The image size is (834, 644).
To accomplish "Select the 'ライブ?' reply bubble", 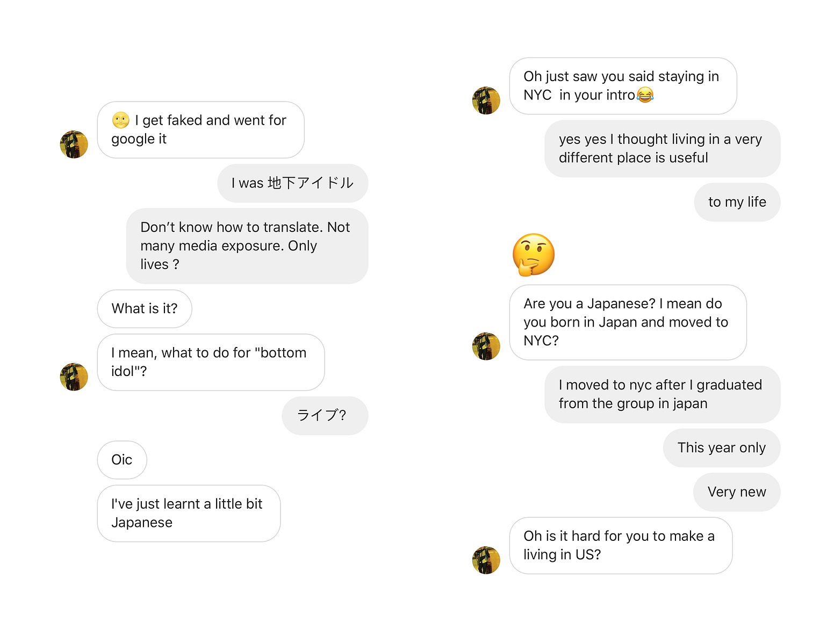I will coord(325,416).
